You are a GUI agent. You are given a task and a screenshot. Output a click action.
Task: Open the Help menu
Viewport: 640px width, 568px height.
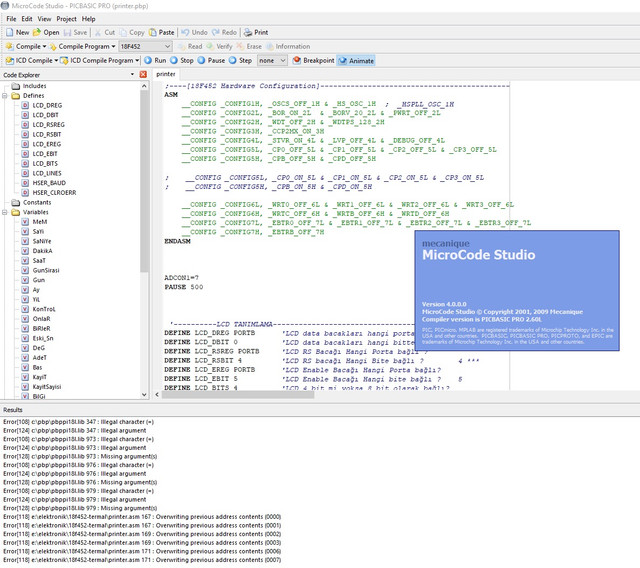click(x=89, y=19)
